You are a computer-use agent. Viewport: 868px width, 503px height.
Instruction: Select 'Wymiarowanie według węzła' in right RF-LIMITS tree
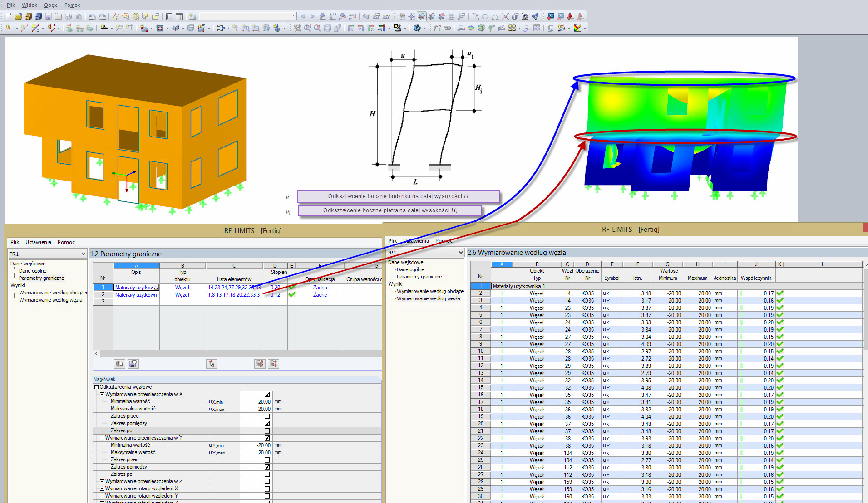point(429,298)
